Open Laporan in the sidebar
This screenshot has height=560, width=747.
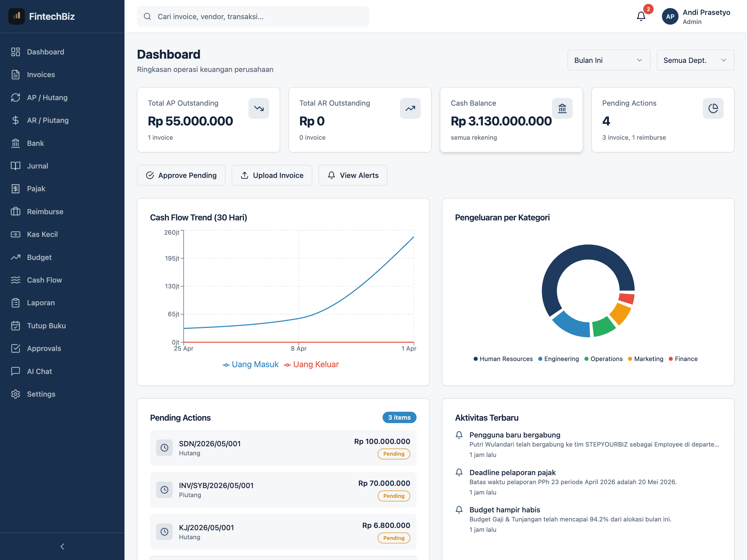[62, 303]
